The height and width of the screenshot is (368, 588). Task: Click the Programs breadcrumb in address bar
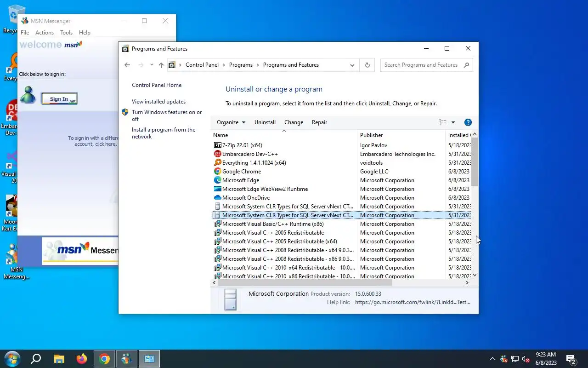point(241,65)
